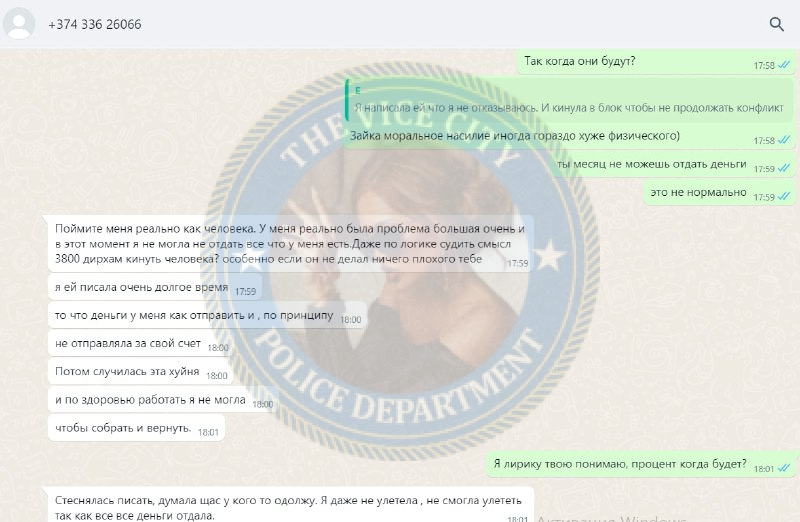The width and height of the screenshot is (800, 522).
Task: Select message 'не отправляла за свой счет'
Action: 141,343
